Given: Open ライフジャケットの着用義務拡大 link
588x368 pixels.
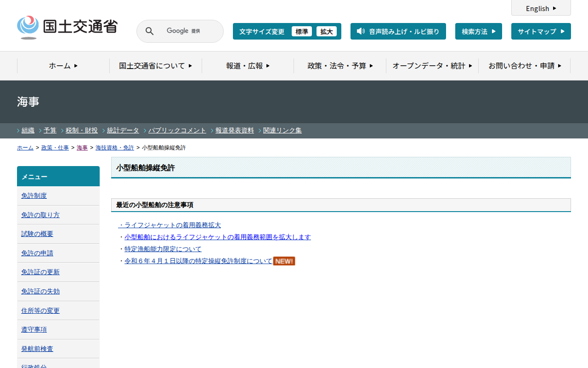Looking at the screenshot, I should (x=170, y=225).
